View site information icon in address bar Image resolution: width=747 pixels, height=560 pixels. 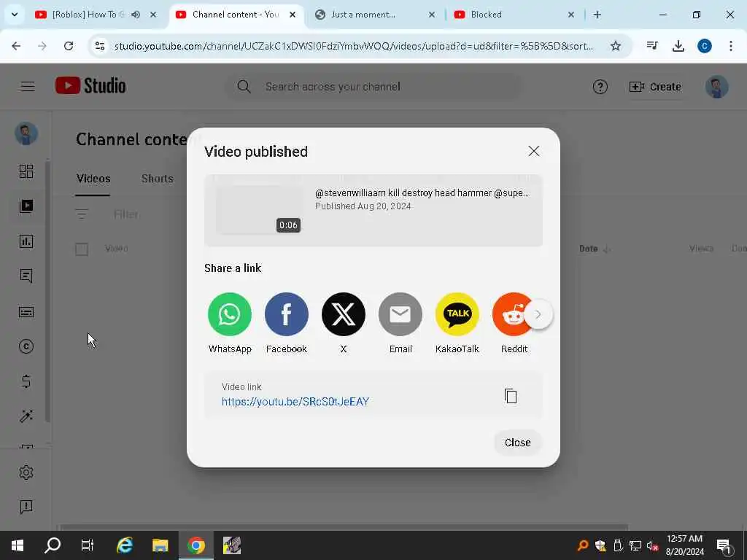click(99, 46)
